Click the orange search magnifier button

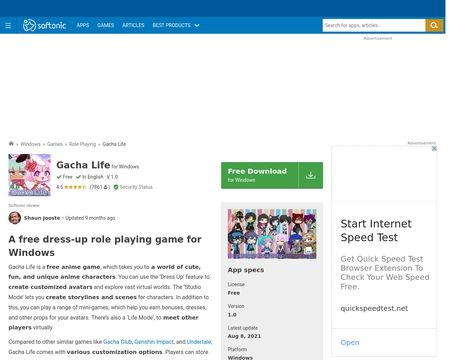point(434,25)
